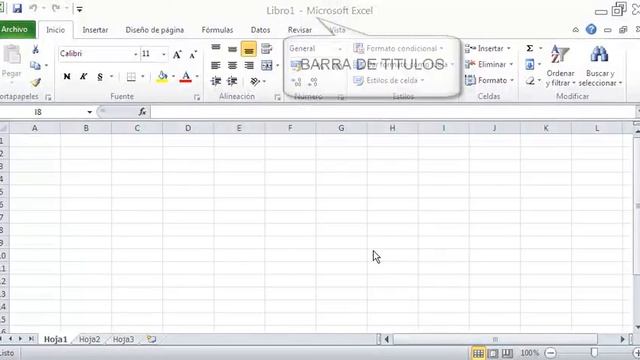Toggle align text left icon
The width and height of the screenshot is (640, 360).
[x=216, y=65]
